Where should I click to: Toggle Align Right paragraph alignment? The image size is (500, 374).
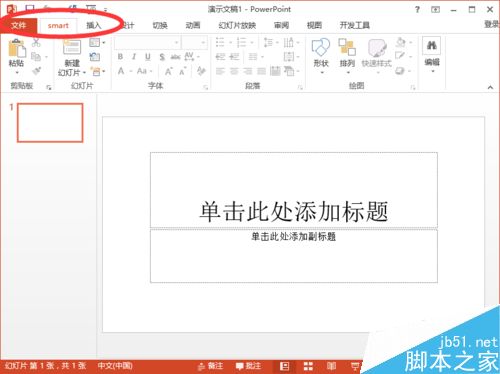click(248, 71)
